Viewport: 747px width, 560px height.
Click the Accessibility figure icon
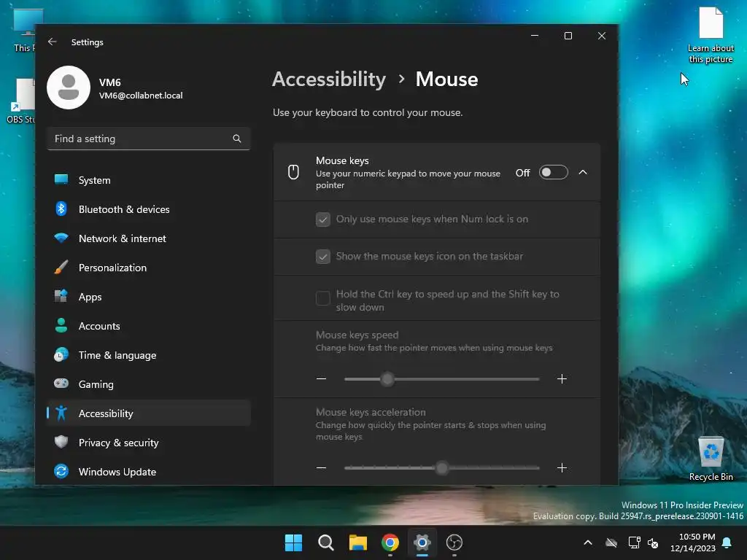click(x=61, y=413)
